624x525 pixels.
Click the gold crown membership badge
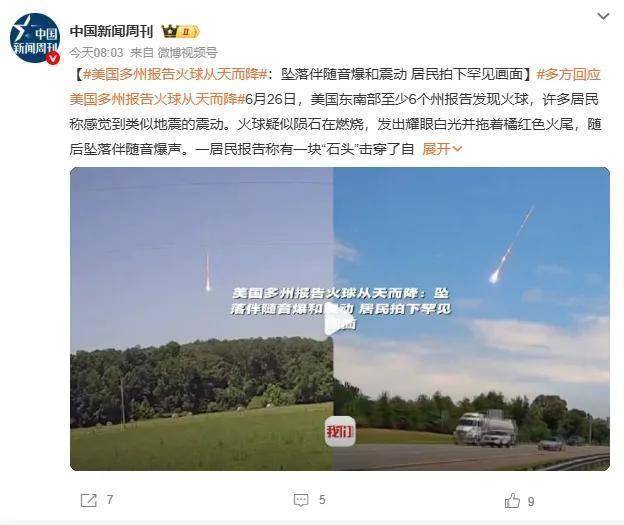180,31
